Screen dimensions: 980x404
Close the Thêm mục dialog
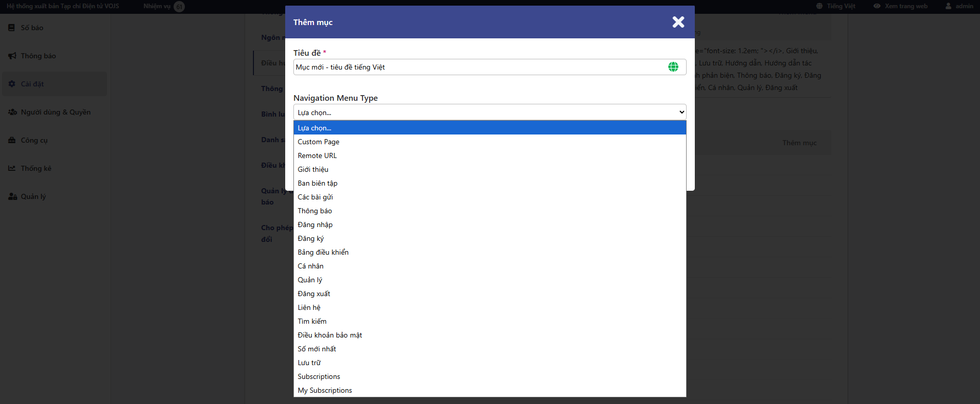click(x=678, y=22)
